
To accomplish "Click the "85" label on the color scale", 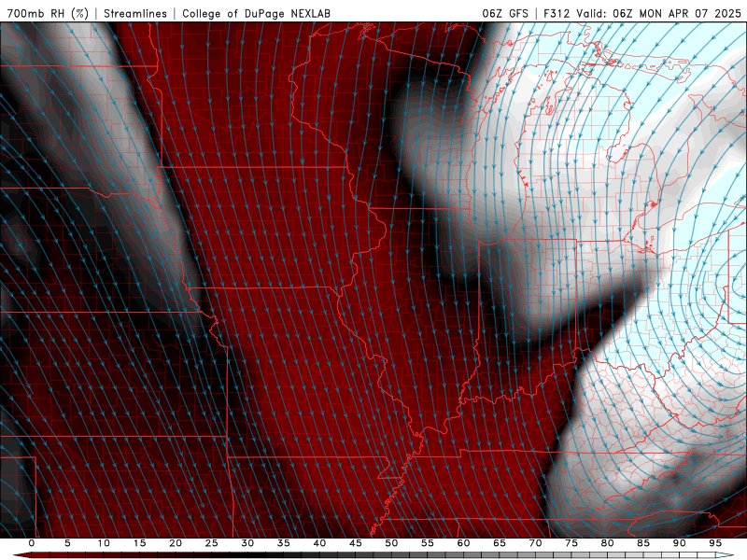I will (642, 543).
